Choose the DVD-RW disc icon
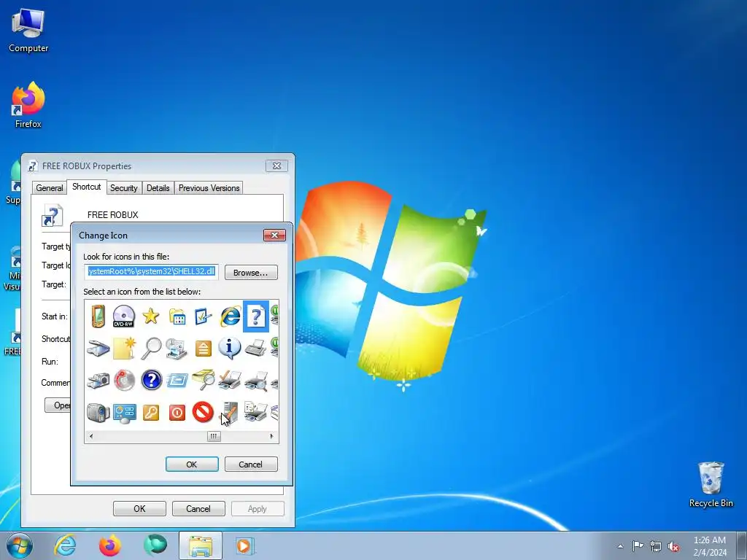747x560 pixels. (124, 316)
